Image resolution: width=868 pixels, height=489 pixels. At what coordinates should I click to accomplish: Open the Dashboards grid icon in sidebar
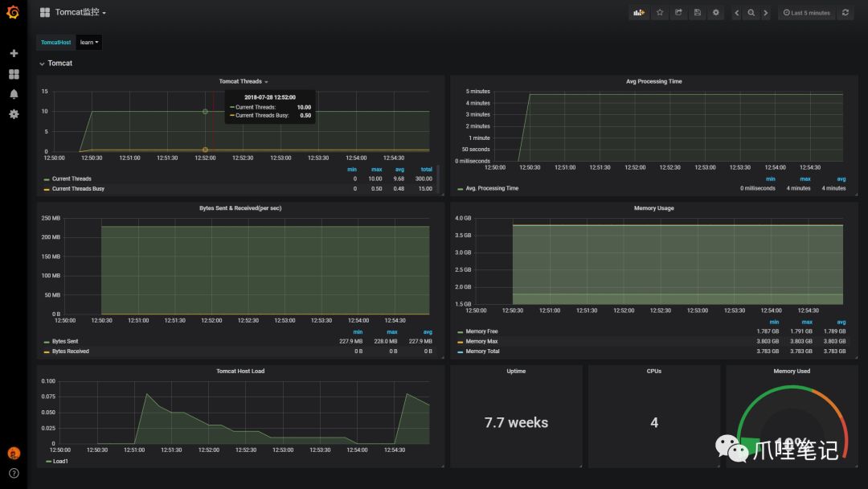pos(14,74)
